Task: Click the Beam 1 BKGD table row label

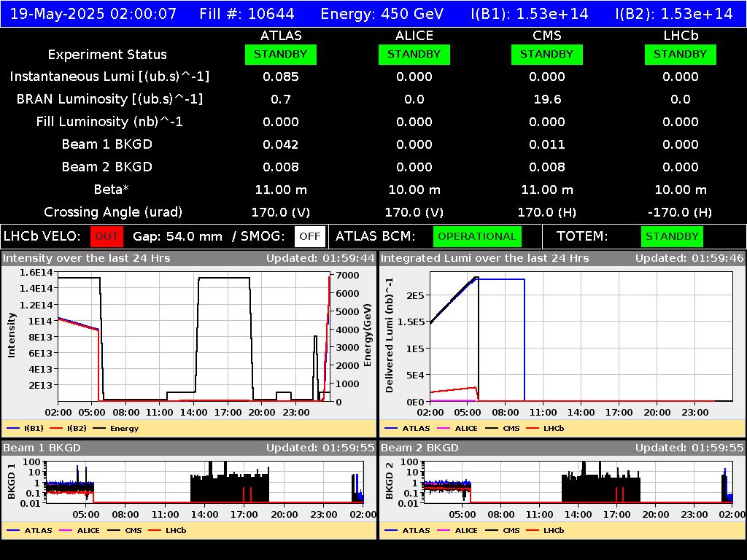Action: tap(107, 144)
